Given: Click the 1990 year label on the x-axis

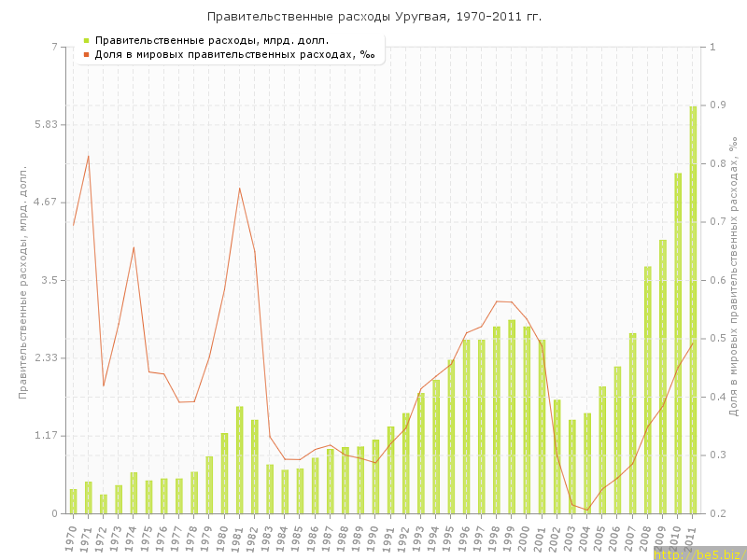Looking at the screenshot, I should pyautogui.click(x=373, y=536).
